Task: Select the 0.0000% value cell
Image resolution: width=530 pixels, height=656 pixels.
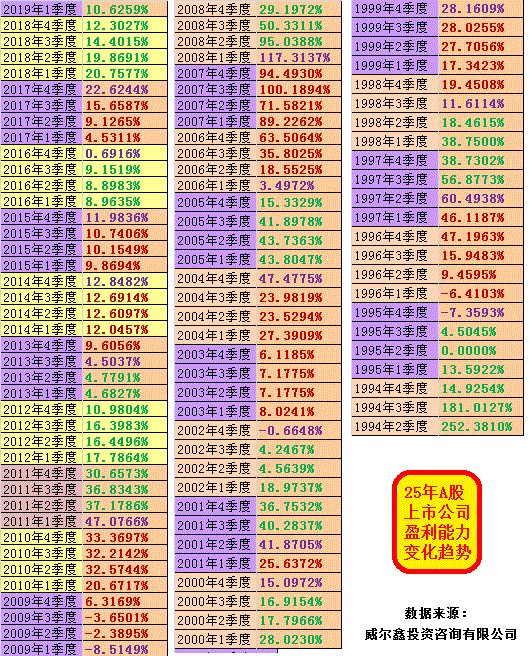Action: 481,350
